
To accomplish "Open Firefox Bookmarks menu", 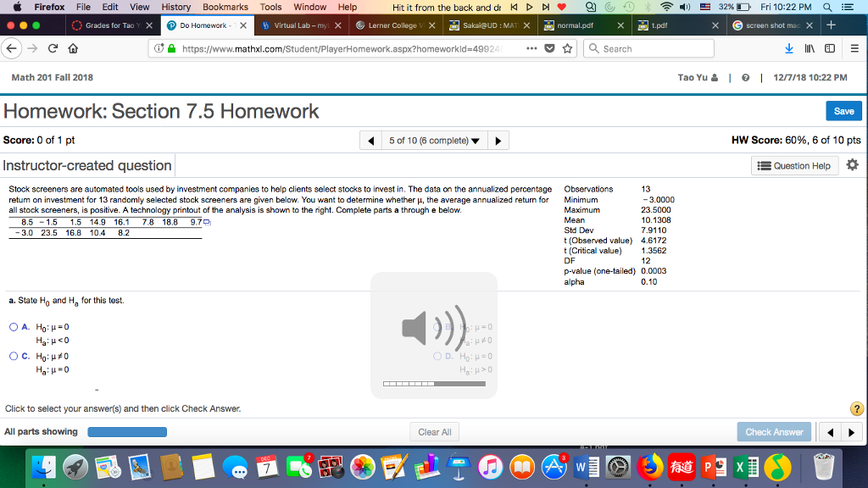I will 225,7.
